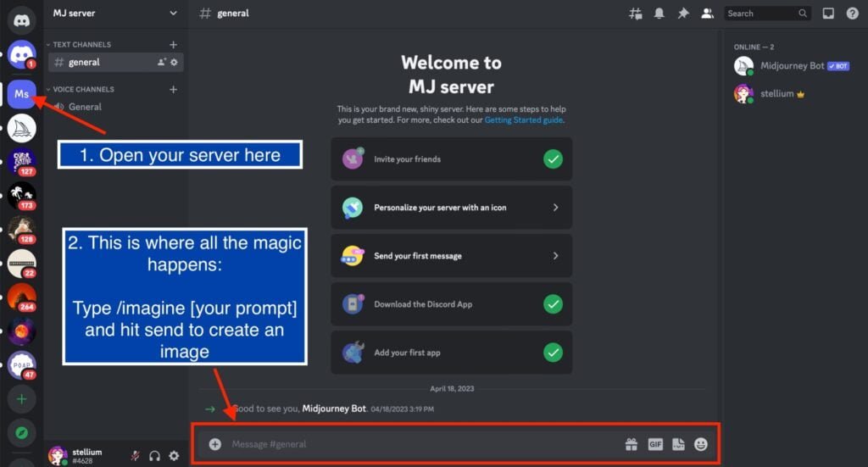This screenshot has height=467, width=868.
Task: Open the POAP server with 47 badge
Action: point(21,365)
